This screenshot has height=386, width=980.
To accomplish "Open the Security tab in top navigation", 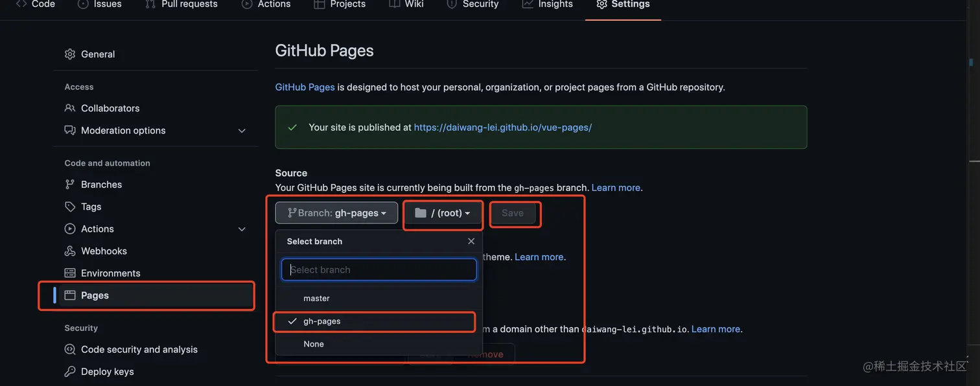I will coord(472,4).
